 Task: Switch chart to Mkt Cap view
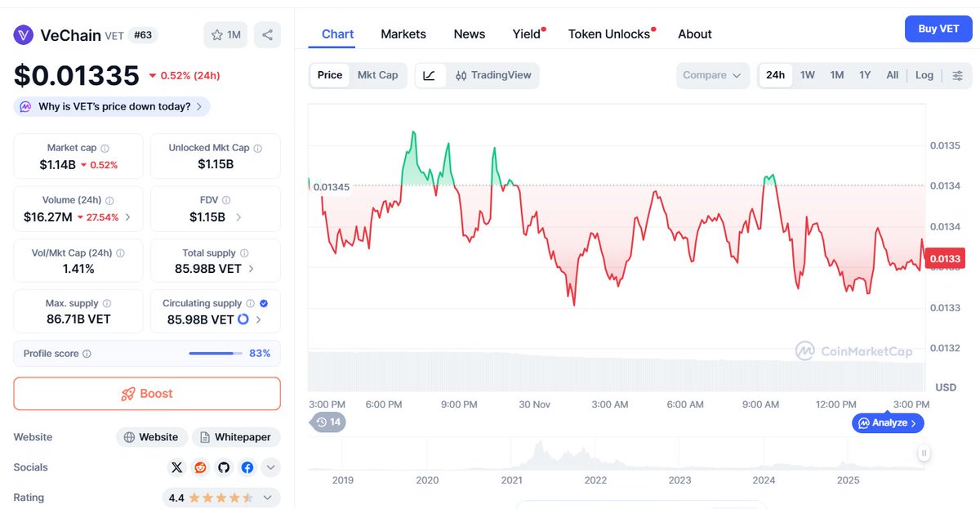click(x=378, y=75)
